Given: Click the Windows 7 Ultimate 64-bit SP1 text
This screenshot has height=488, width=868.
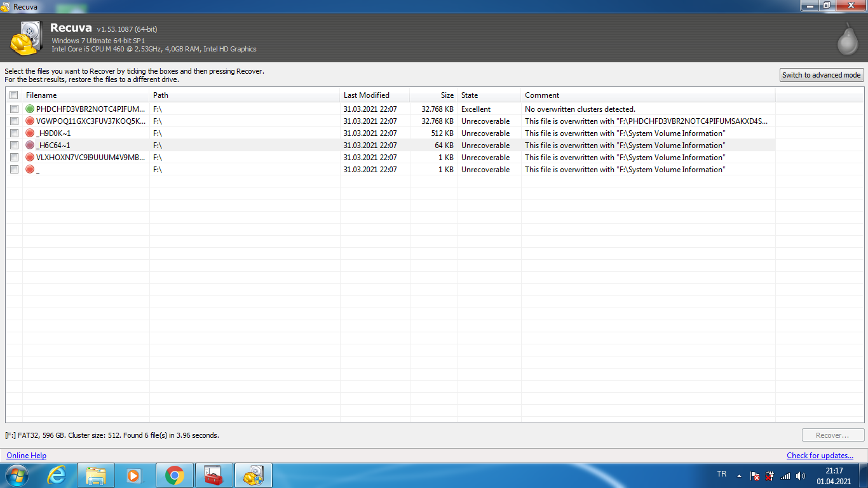Looking at the screenshot, I should point(98,41).
